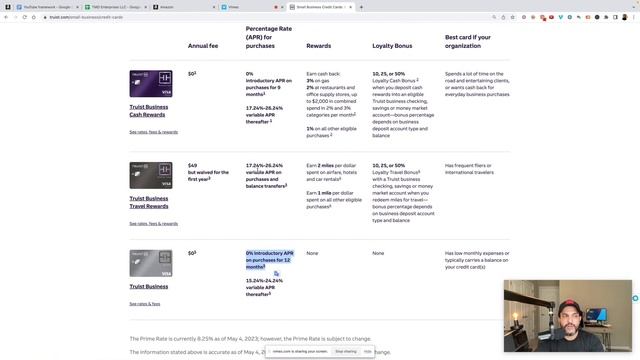The height and width of the screenshot is (360, 640).
Task: See rates, fees & rewards for Travel Rewards
Action: pos(153,224)
